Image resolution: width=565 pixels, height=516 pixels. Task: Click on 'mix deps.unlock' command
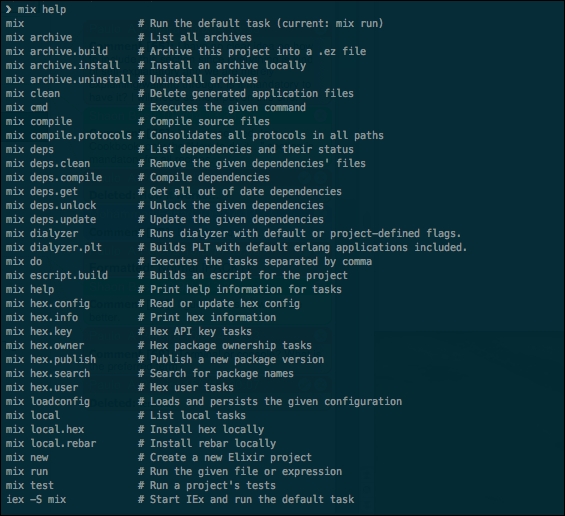pos(51,206)
